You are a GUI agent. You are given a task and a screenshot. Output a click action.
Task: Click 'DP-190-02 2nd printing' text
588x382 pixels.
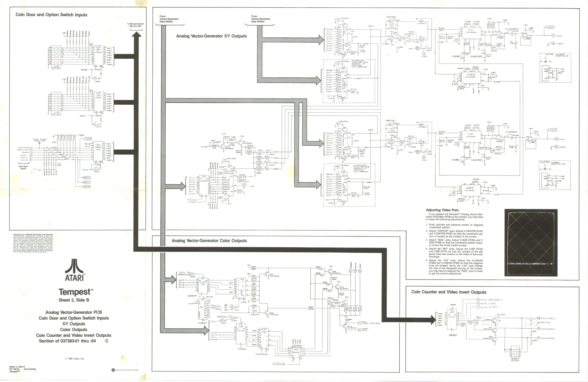[x=23, y=369]
